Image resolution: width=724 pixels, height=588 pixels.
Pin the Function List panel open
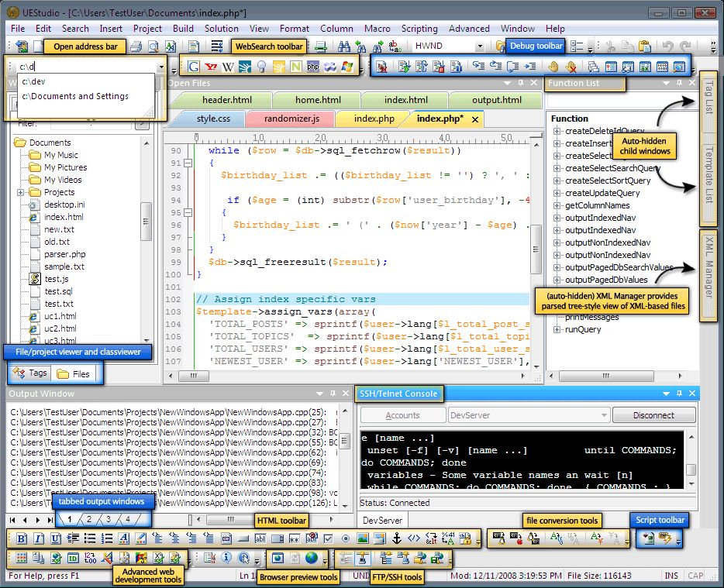click(678, 83)
